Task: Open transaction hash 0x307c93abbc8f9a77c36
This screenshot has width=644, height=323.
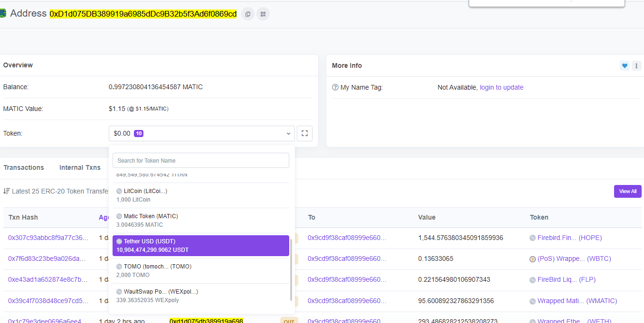Action: tap(48, 238)
